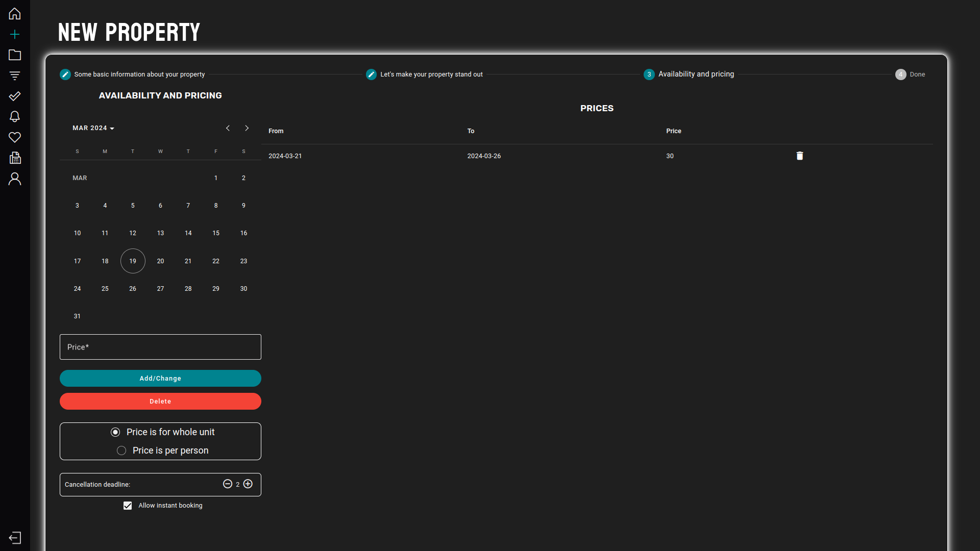Click the Add/Change button
Screen dimensions: 980x551
click(x=160, y=379)
